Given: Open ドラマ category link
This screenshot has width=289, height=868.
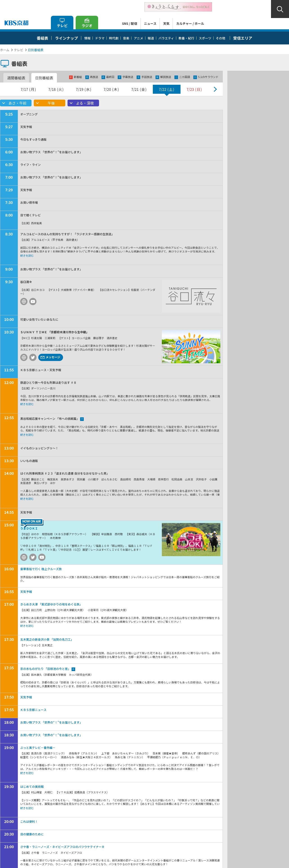Looking at the screenshot, I should [99, 38].
